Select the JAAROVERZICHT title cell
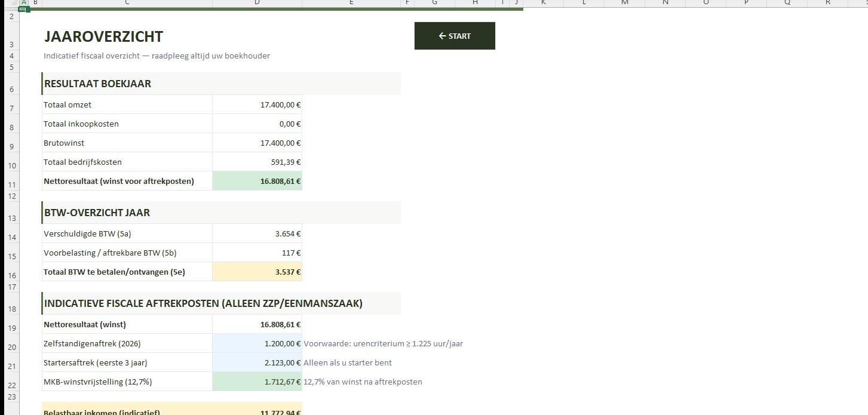868x415 pixels. click(x=103, y=36)
